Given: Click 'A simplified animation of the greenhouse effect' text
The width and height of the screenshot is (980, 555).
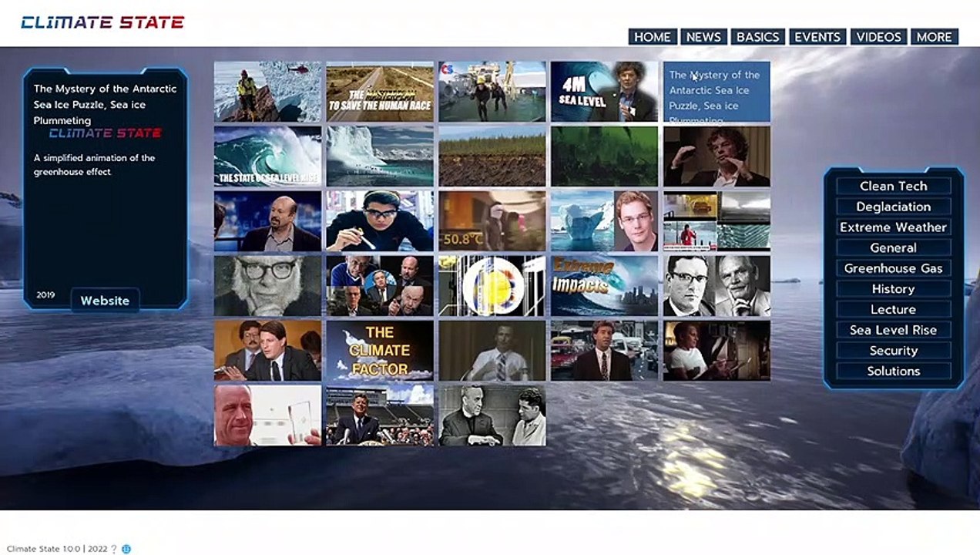Looking at the screenshot, I should 94,165.
